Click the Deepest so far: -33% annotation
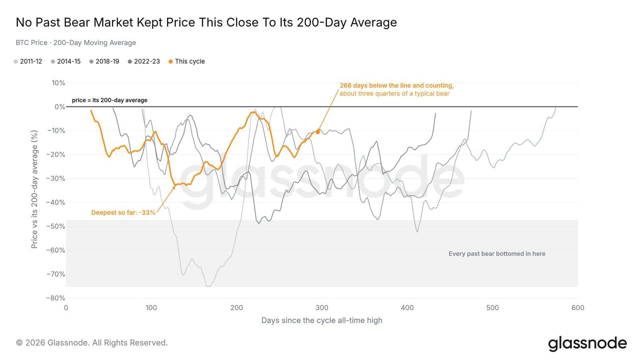Screen dimensions: 644x362 point(123,212)
